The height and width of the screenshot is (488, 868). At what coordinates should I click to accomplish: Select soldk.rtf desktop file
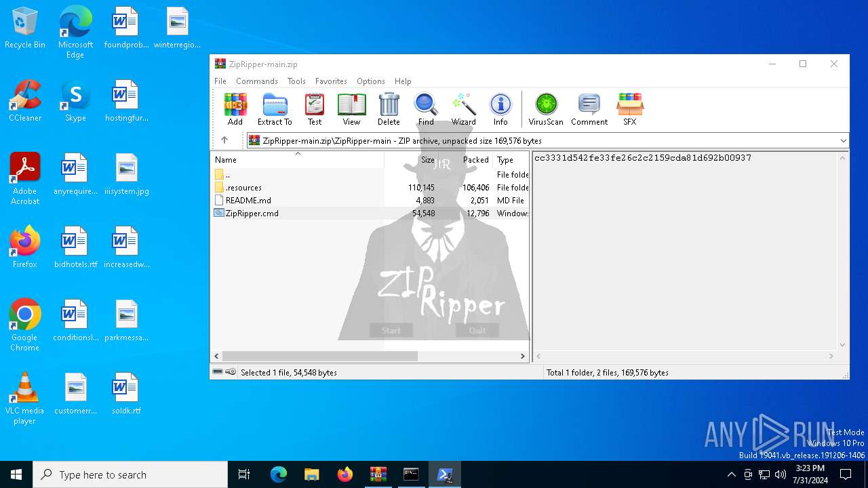pyautogui.click(x=126, y=394)
